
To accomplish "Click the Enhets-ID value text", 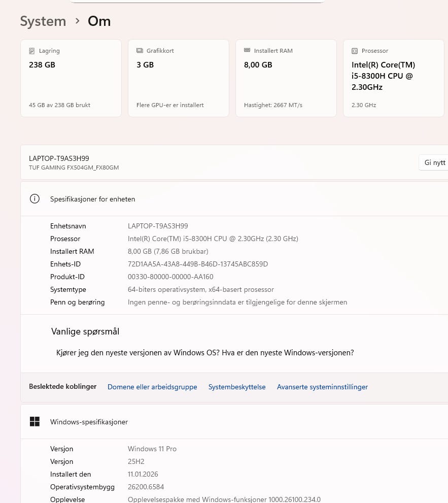I will (198, 264).
